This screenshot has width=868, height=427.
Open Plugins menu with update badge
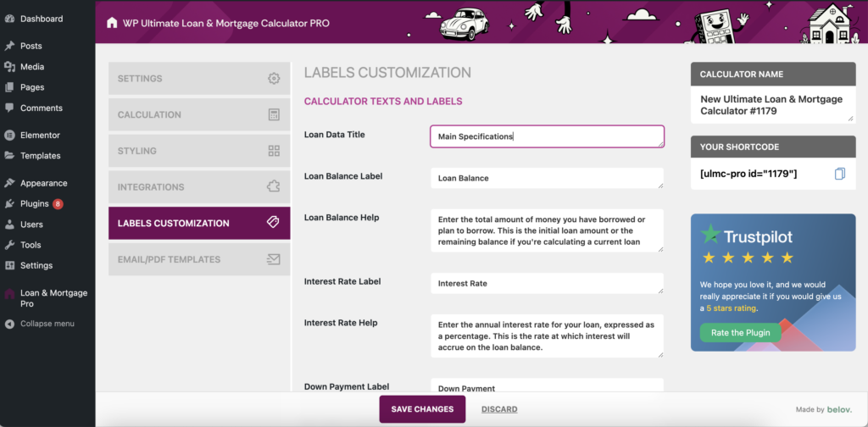coord(35,204)
